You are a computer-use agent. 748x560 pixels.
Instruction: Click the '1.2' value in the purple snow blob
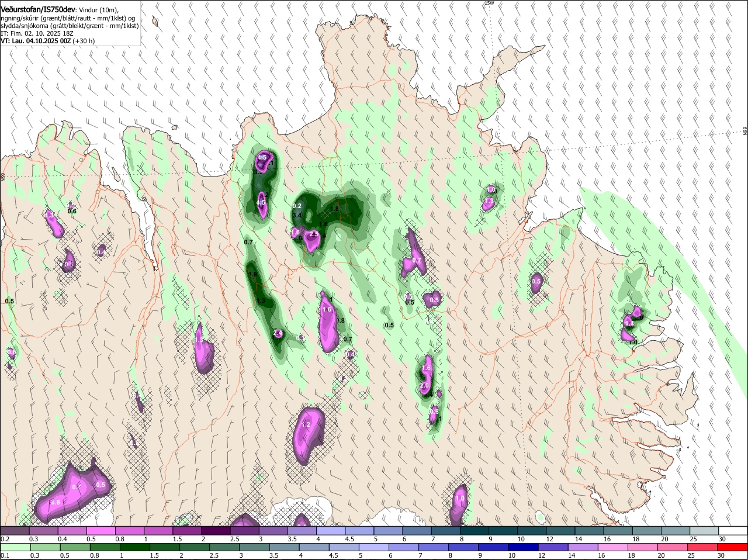pos(305,425)
